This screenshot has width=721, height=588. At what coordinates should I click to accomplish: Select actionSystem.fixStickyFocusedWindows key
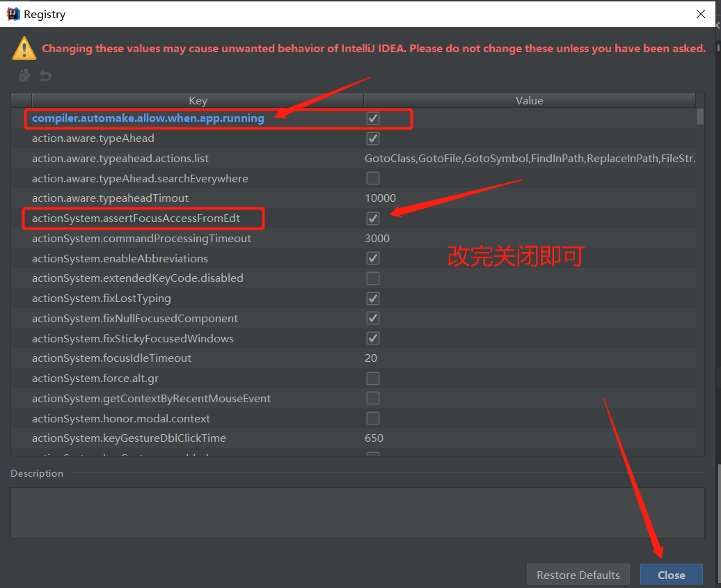tap(132, 338)
